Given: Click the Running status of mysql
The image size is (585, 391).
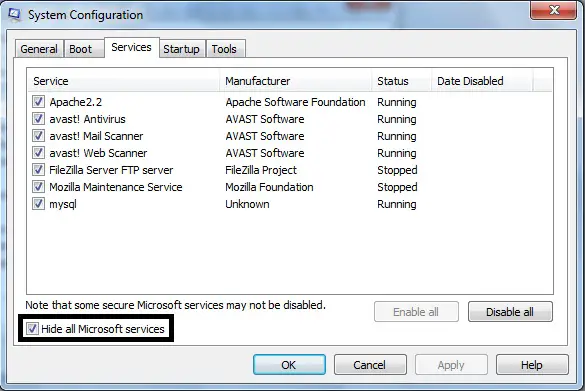Looking at the screenshot, I should pyautogui.click(x=397, y=204).
